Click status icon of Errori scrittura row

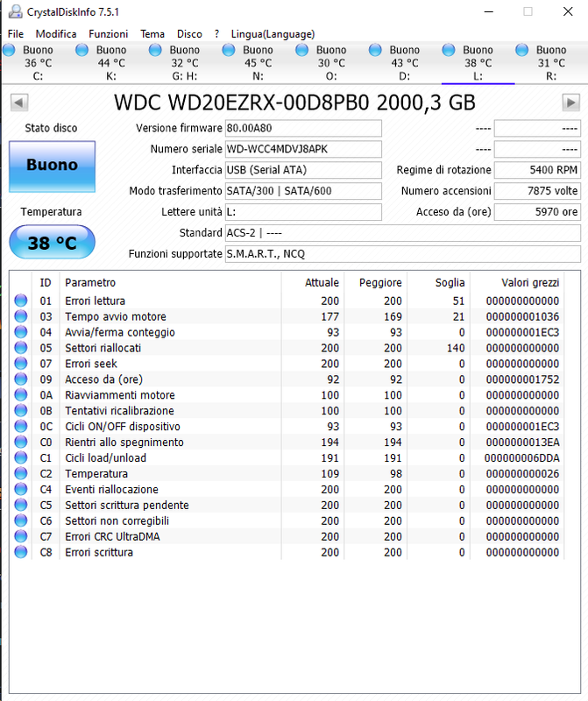coord(20,552)
